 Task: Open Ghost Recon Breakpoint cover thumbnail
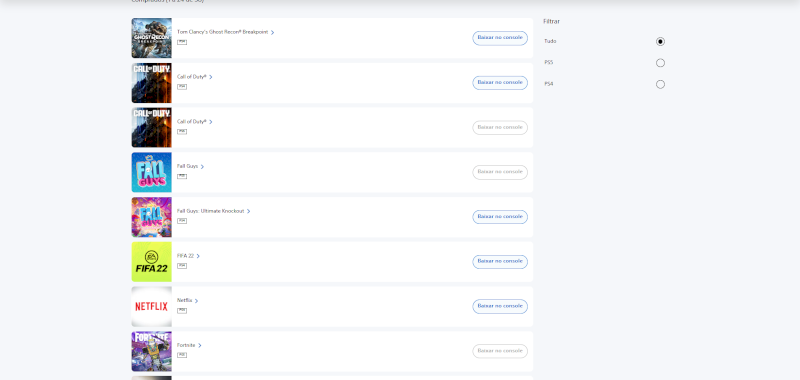[x=152, y=38]
